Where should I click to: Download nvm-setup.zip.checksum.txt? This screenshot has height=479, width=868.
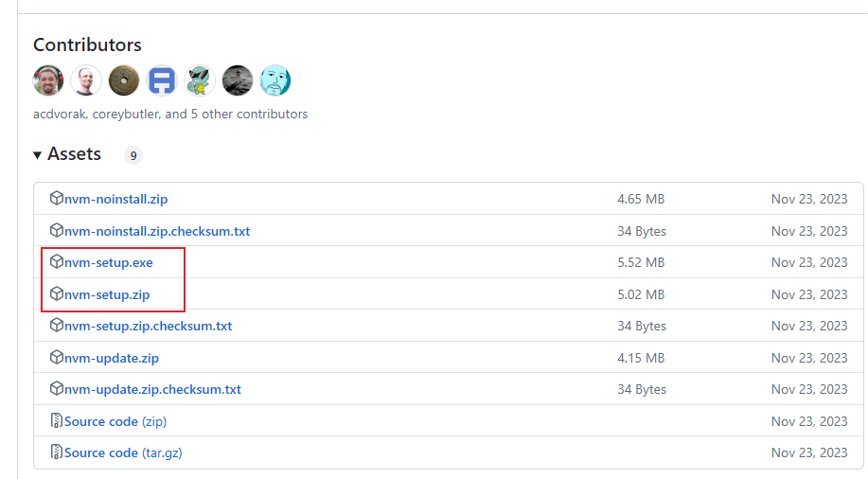[x=148, y=327]
